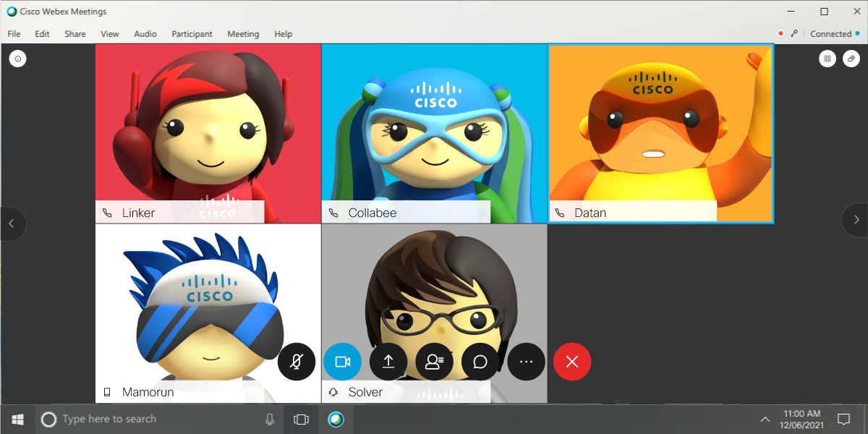Open the File menu
This screenshot has width=868, height=434.
[x=14, y=34]
